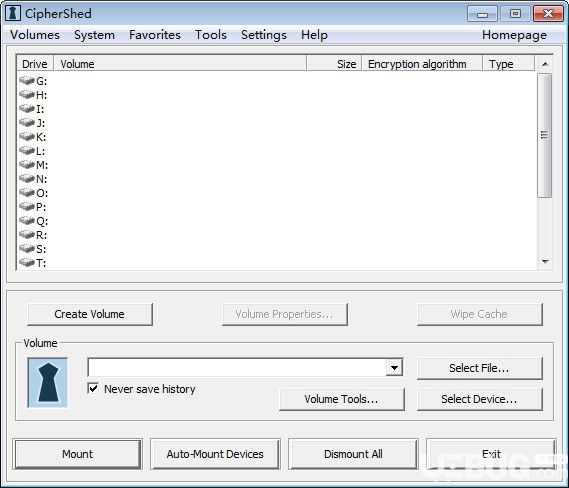
Task: Select the K: drive icon
Action: click(27, 136)
